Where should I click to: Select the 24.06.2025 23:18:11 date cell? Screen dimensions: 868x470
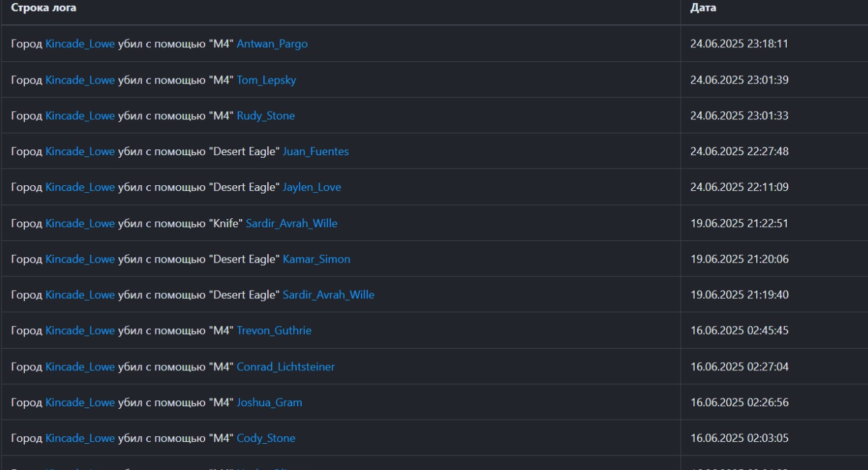tap(739, 44)
